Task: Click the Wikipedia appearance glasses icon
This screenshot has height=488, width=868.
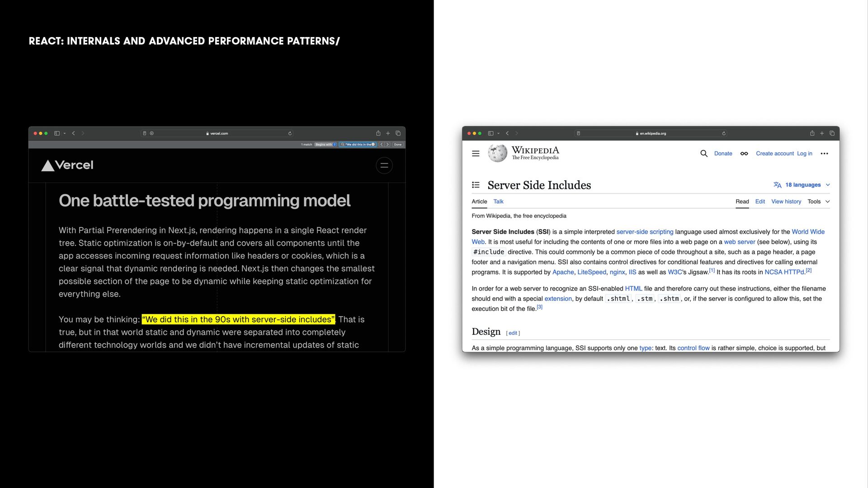Action: 744,154
